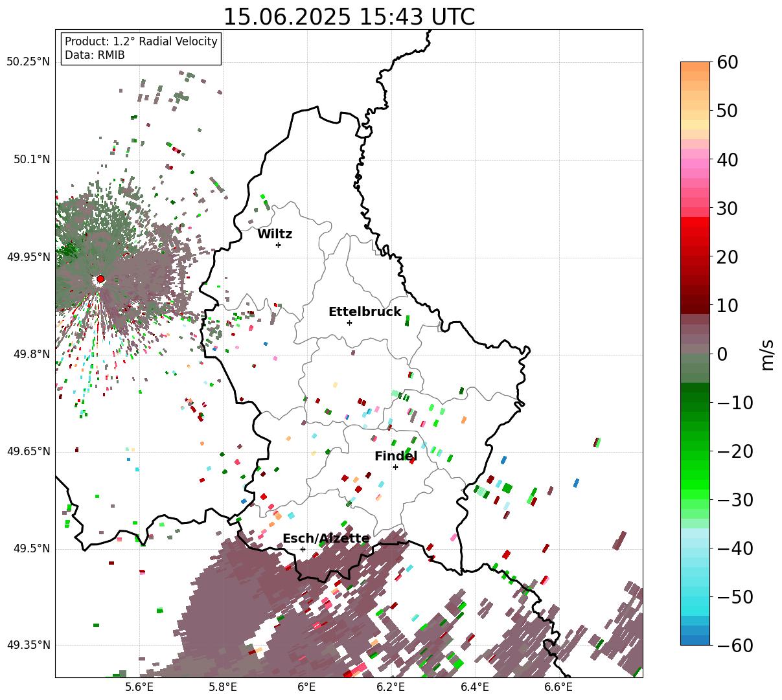This screenshot has height=700, width=782.
Task: Click the Findel station cross marker
Action: point(395,467)
